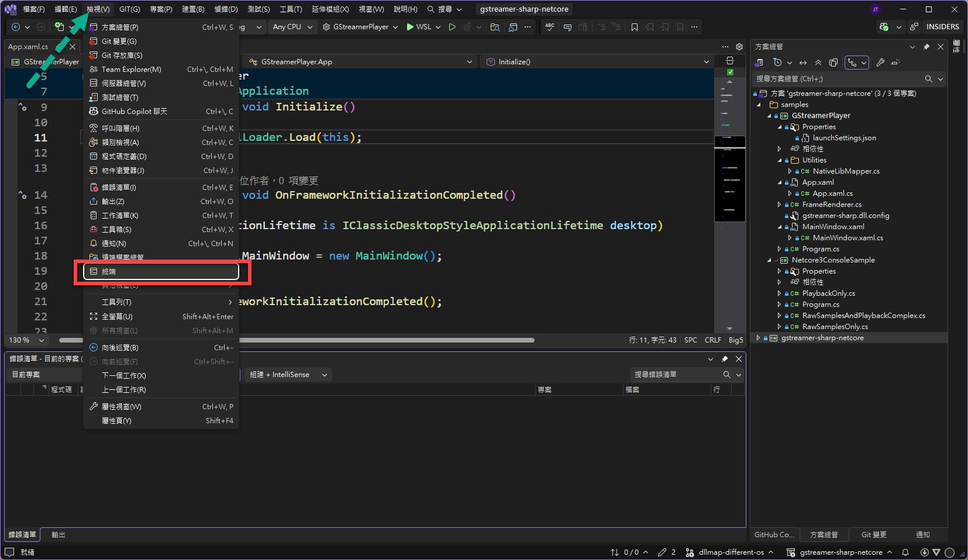
Task: Click Show All Files icon in Solution Explorer
Action: 833,63
